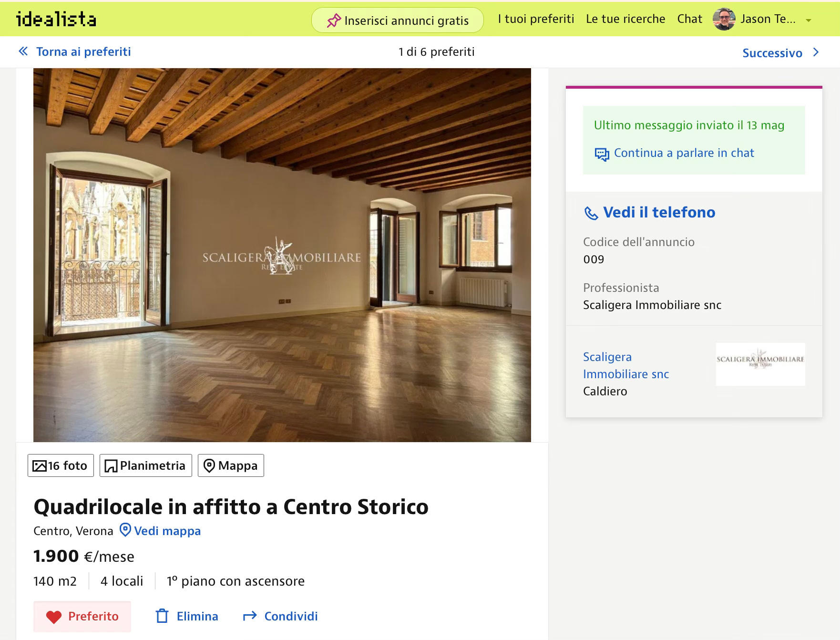The width and height of the screenshot is (840, 640).
Task: Open Chat in the top navigation
Action: pos(689,19)
